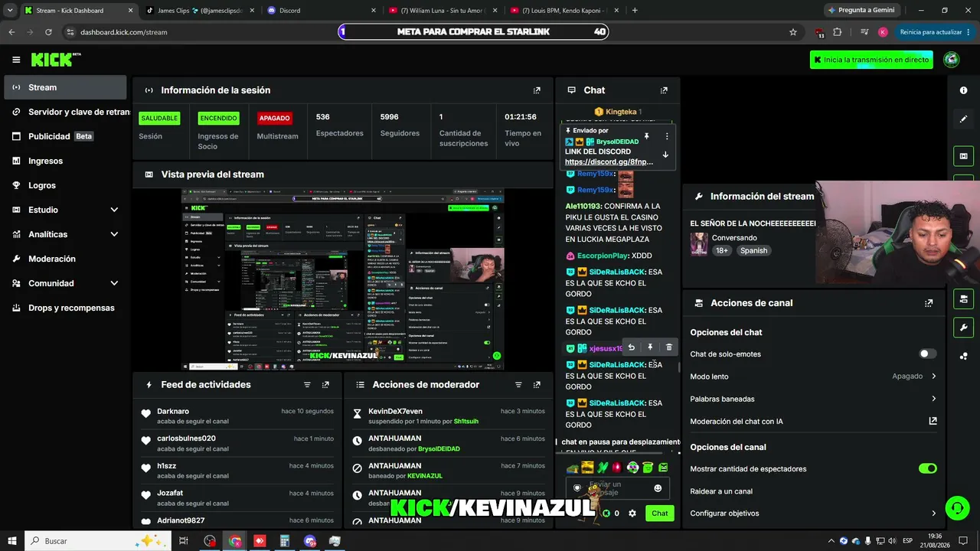Unpin the pinned Discord message
Viewport: 980px width, 551px height.
(x=647, y=136)
